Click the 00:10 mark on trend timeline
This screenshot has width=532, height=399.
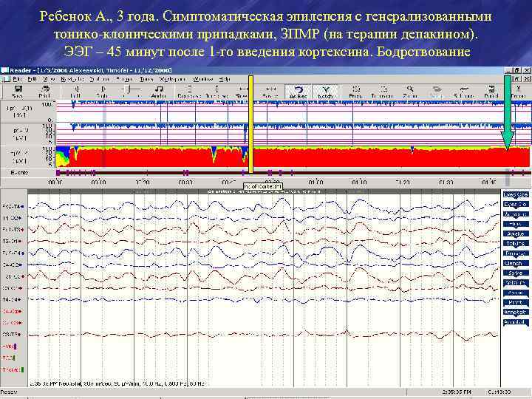pos(98,183)
